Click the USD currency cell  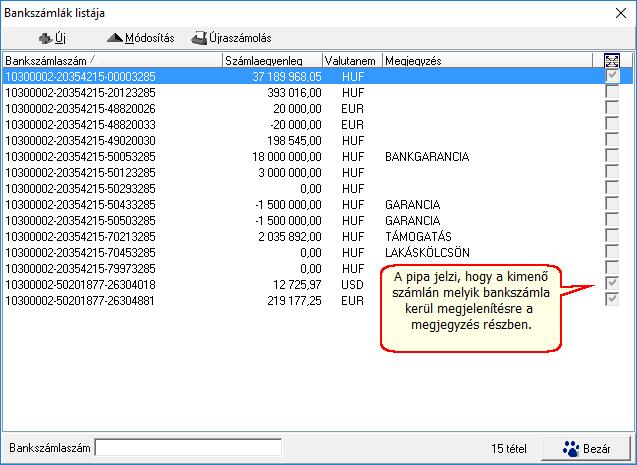pyautogui.click(x=352, y=284)
